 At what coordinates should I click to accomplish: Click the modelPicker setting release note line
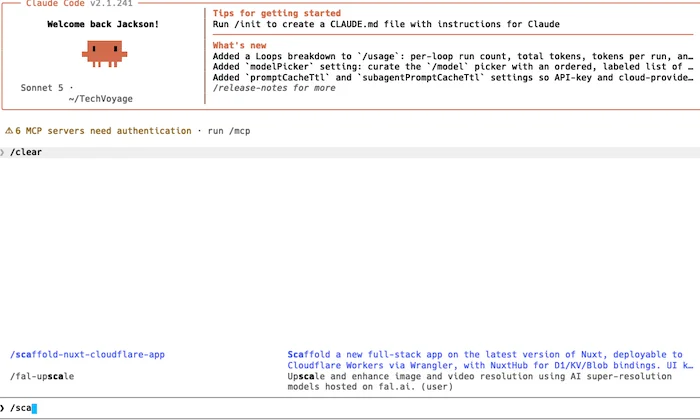coord(453,67)
